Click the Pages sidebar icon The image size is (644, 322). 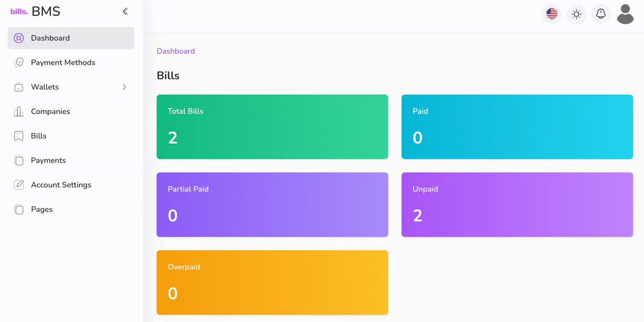[19, 209]
